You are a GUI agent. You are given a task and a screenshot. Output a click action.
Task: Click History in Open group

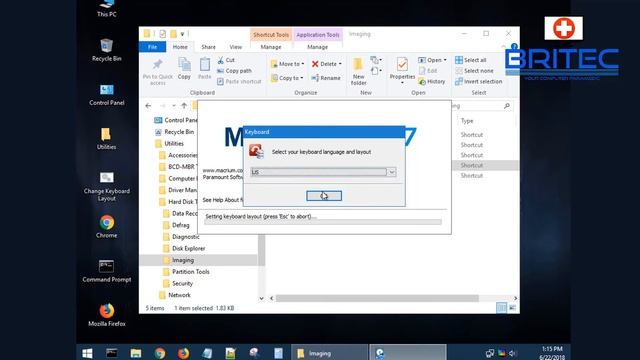click(432, 81)
